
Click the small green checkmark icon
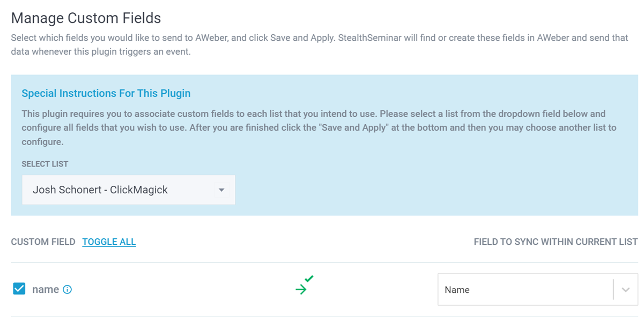point(309,278)
